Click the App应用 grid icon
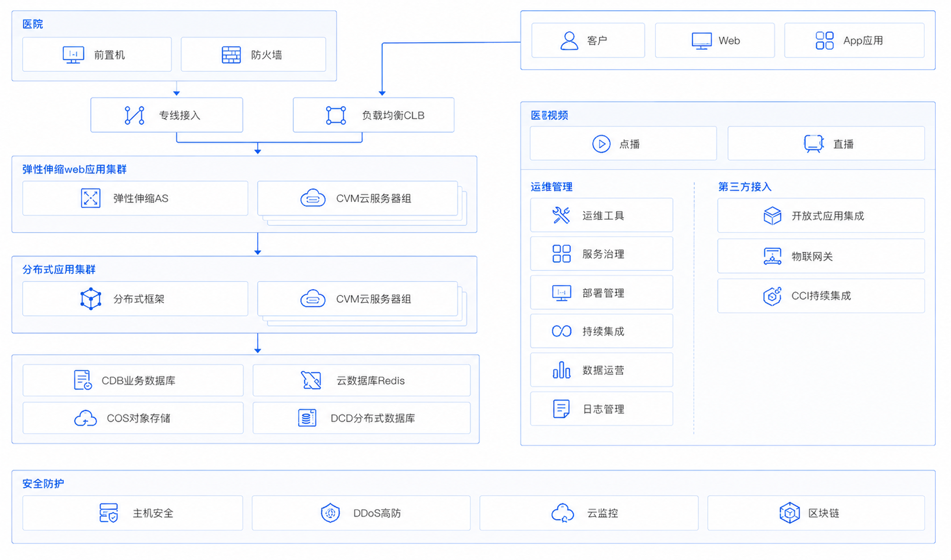The height and width of the screenshot is (560, 951). point(824,41)
